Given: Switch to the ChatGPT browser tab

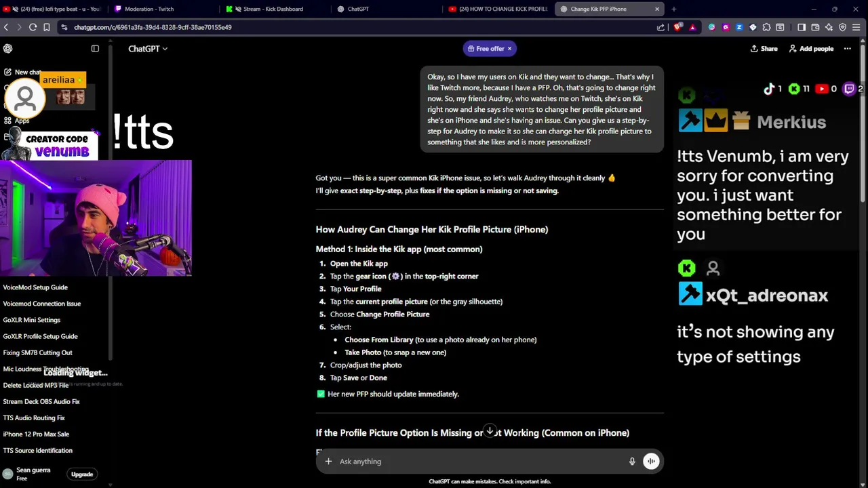Looking at the screenshot, I should click(388, 9).
